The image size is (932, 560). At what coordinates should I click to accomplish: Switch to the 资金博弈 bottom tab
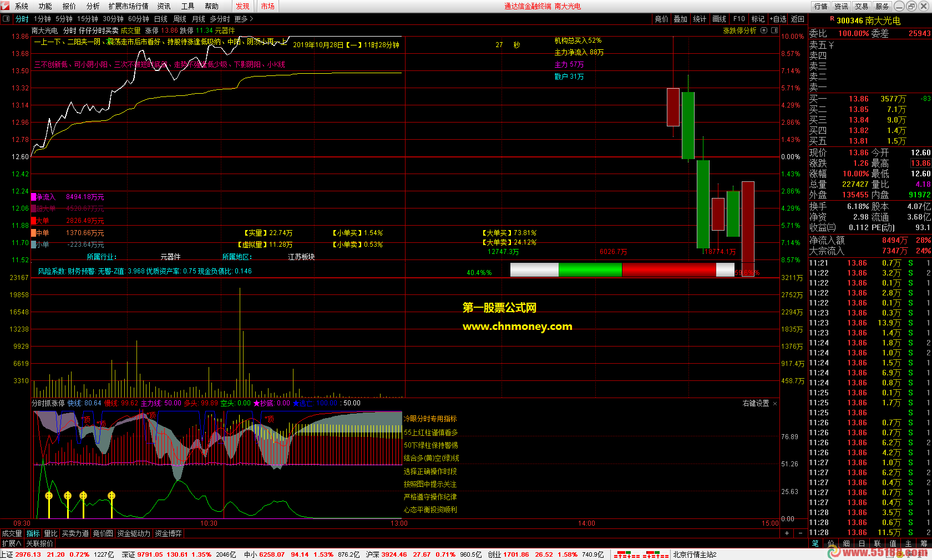[x=168, y=533]
